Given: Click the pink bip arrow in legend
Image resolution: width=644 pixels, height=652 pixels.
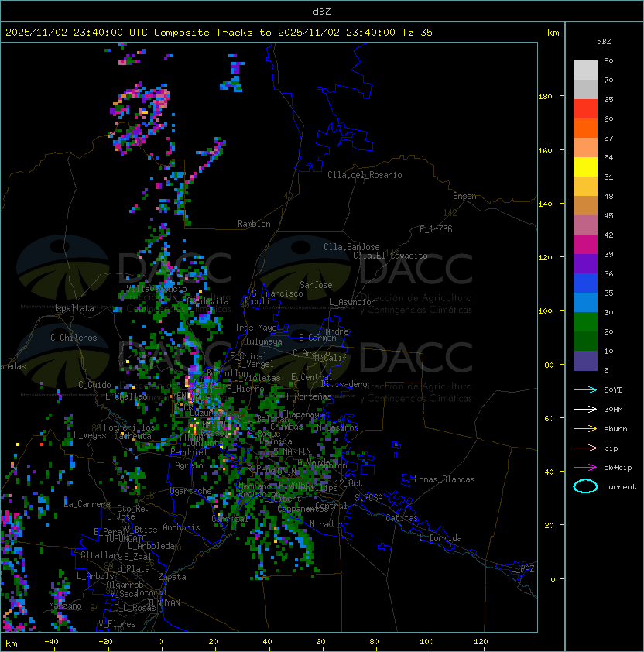Looking at the screenshot, I should 585,448.
